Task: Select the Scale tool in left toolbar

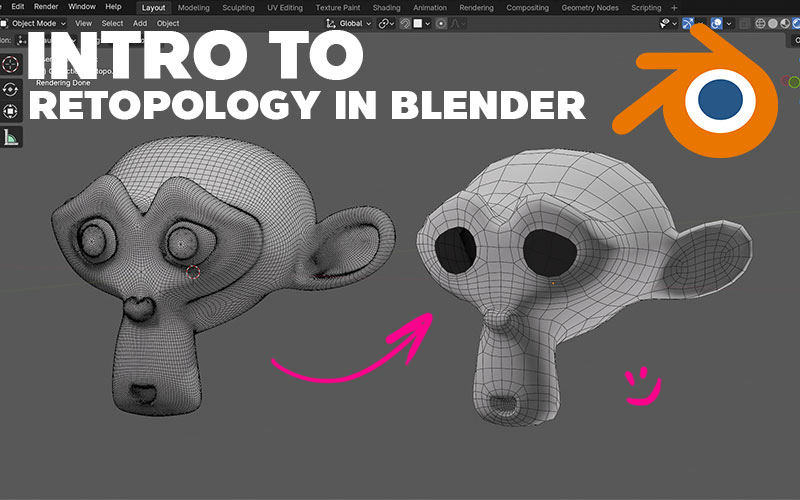Action: point(11,111)
